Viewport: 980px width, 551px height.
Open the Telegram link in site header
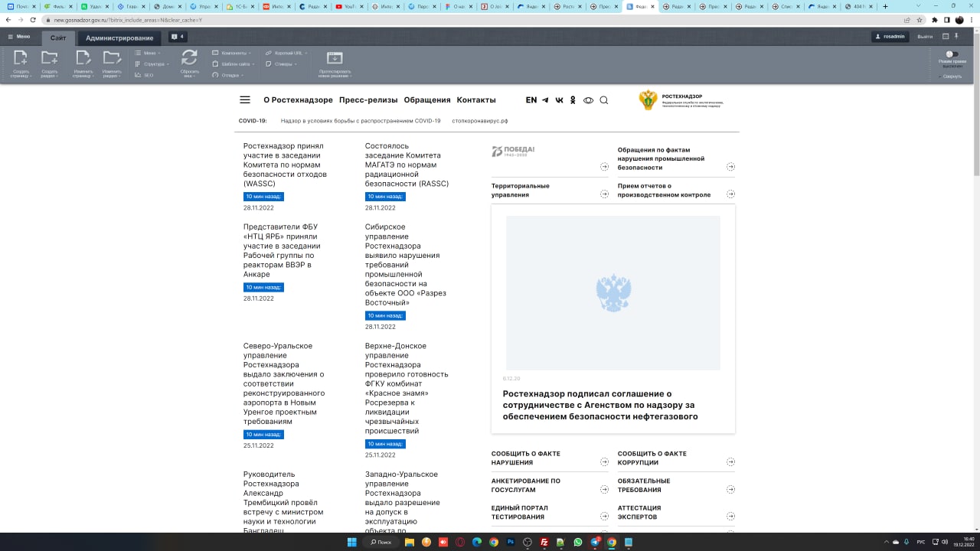(x=545, y=100)
